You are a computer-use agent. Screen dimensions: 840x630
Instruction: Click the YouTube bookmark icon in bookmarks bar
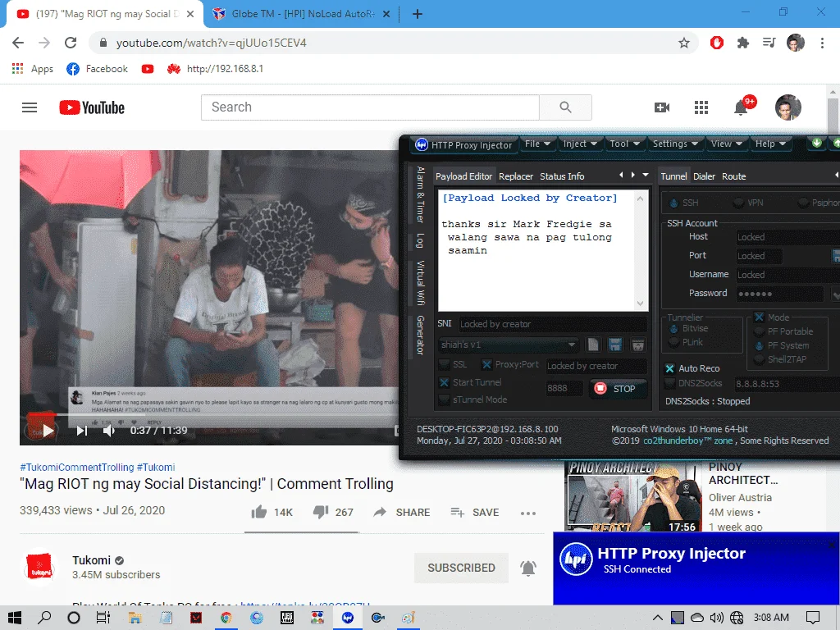coord(148,69)
